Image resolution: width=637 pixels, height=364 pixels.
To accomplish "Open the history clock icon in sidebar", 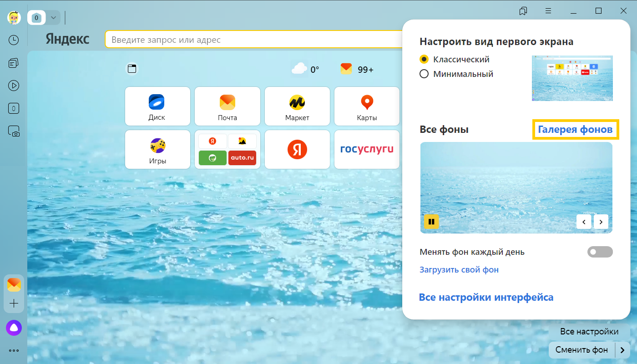I will [14, 40].
